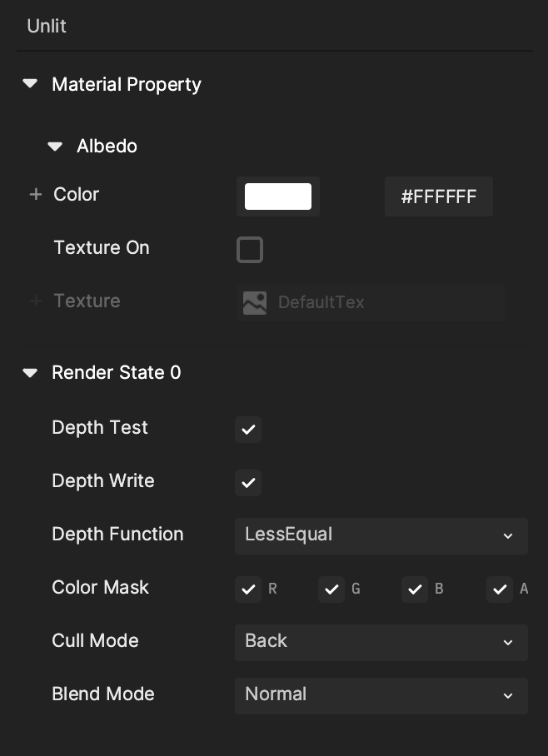Collapse the Render State 0 section
This screenshot has height=756, width=548.
(30, 373)
